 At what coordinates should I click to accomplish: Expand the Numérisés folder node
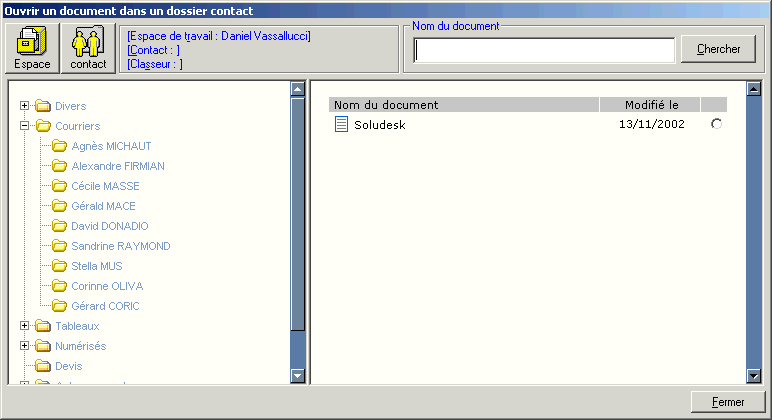point(25,346)
